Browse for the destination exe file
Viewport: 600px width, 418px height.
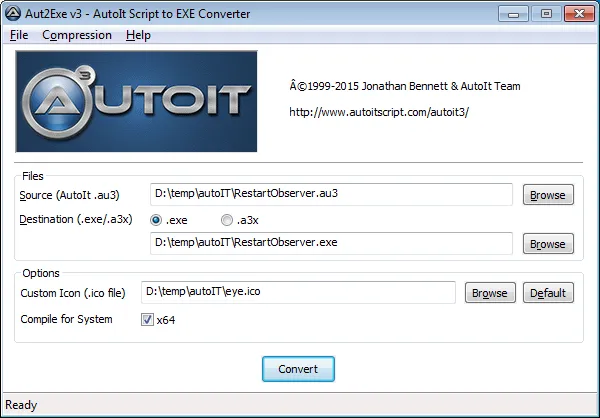click(548, 244)
